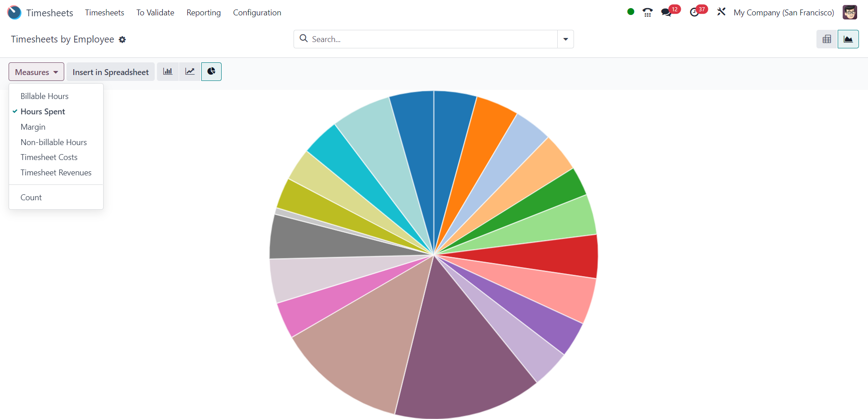Switch to bar chart view
The image size is (868, 419).
(168, 72)
